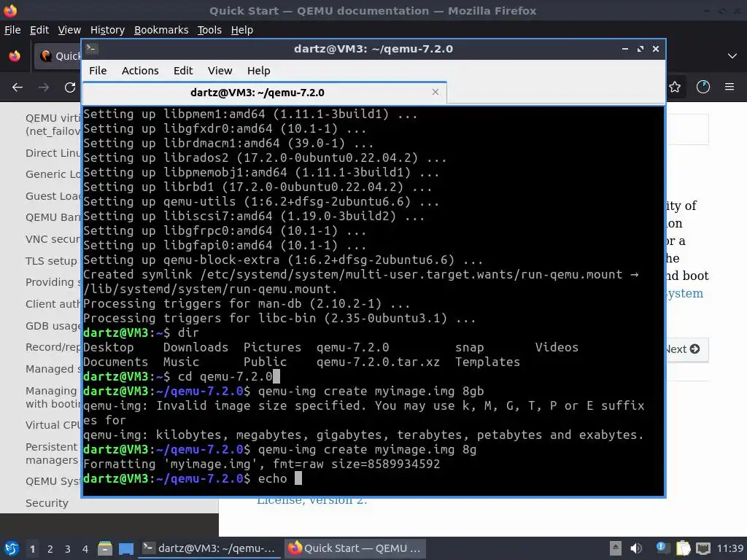Open the network/display tray icon
The image size is (747, 560).
pos(703,548)
